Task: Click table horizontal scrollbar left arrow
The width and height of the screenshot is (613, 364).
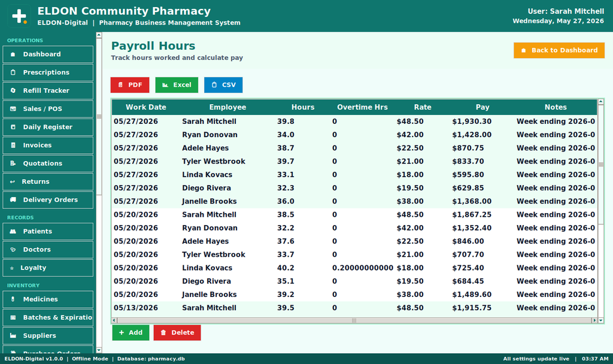Action: pyautogui.click(x=114, y=320)
